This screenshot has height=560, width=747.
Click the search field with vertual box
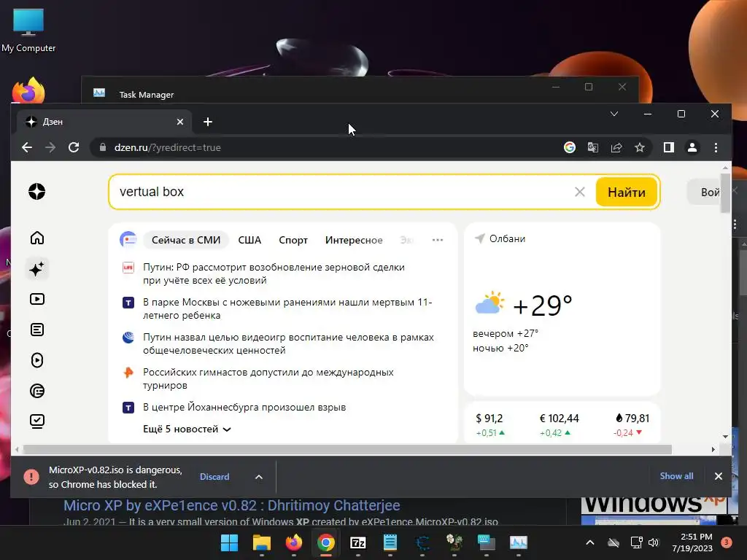(x=343, y=192)
